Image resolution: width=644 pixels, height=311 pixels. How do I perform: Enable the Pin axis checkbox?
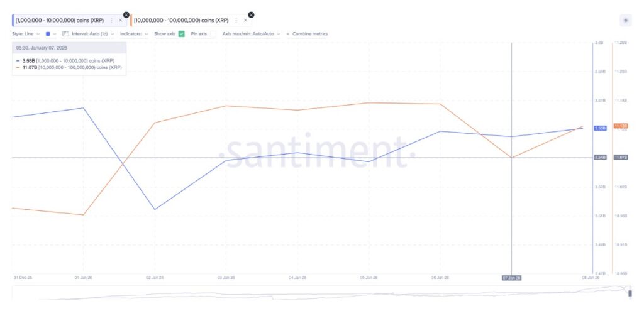point(213,34)
